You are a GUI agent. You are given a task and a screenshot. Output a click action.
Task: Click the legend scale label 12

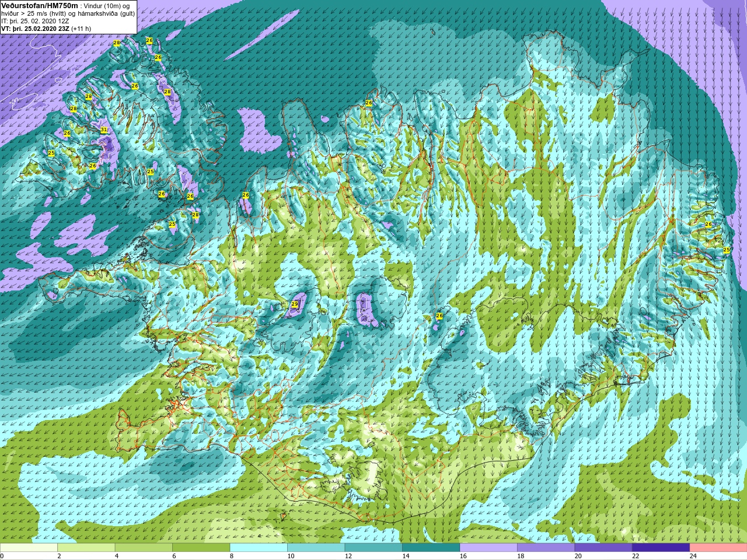[x=348, y=556]
